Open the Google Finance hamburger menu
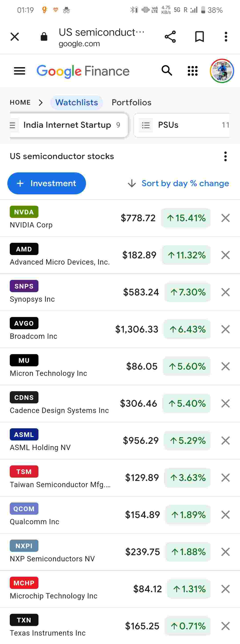The width and height of the screenshot is (240, 644). [x=20, y=71]
